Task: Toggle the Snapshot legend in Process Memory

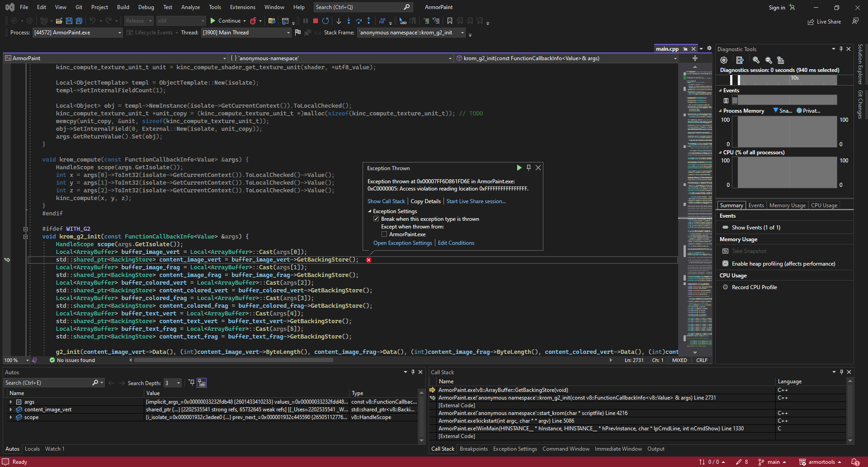Action: [783, 110]
